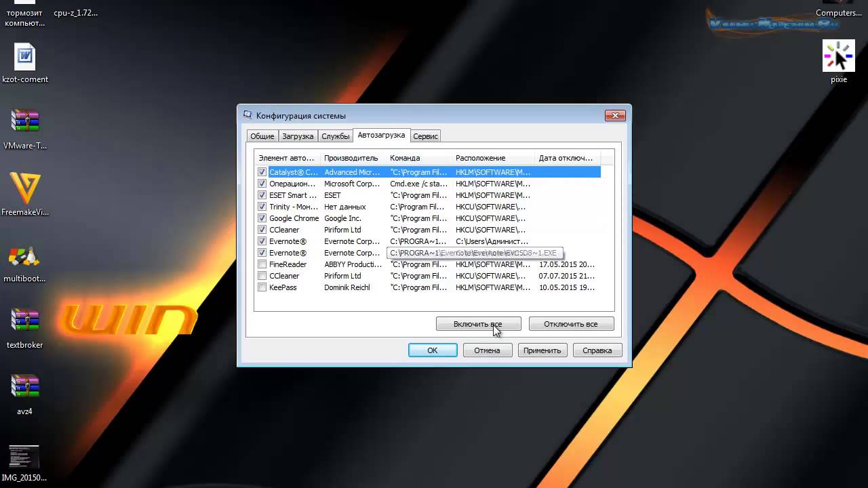The width and height of the screenshot is (868, 488).
Task: Sort by the Расположение column header
Action: [493, 158]
